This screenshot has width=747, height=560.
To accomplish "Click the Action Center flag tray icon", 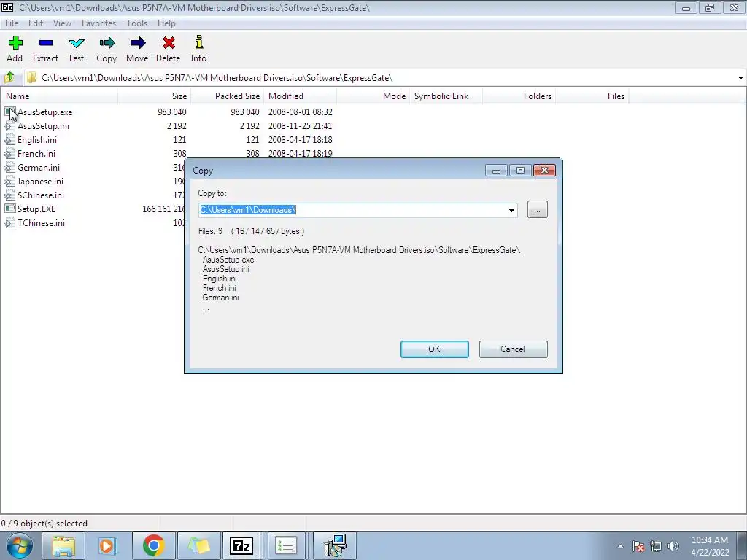I will [638, 546].
